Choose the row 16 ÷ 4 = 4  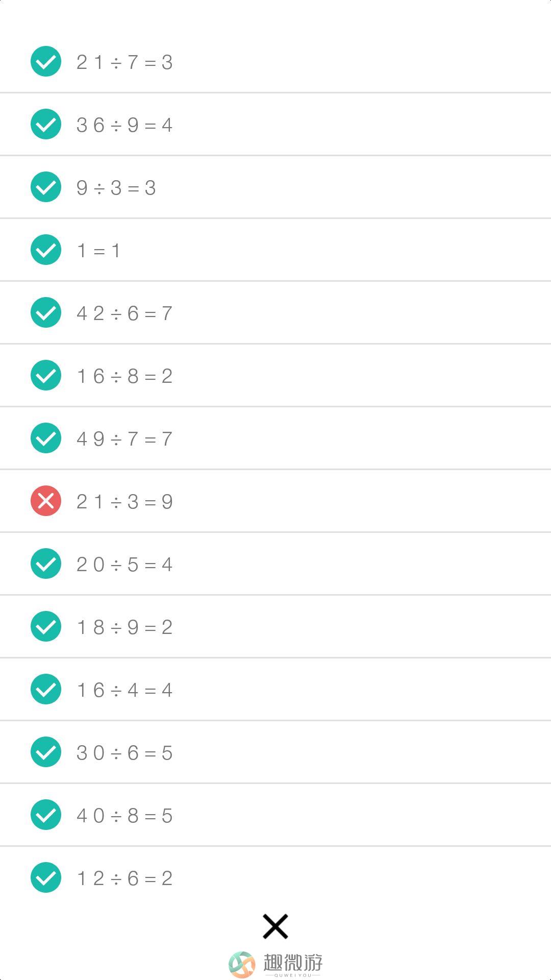(x=275, y=689)
